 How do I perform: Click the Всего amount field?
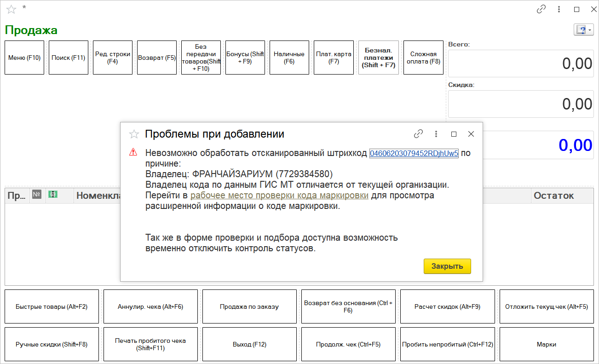click(520, 64)
